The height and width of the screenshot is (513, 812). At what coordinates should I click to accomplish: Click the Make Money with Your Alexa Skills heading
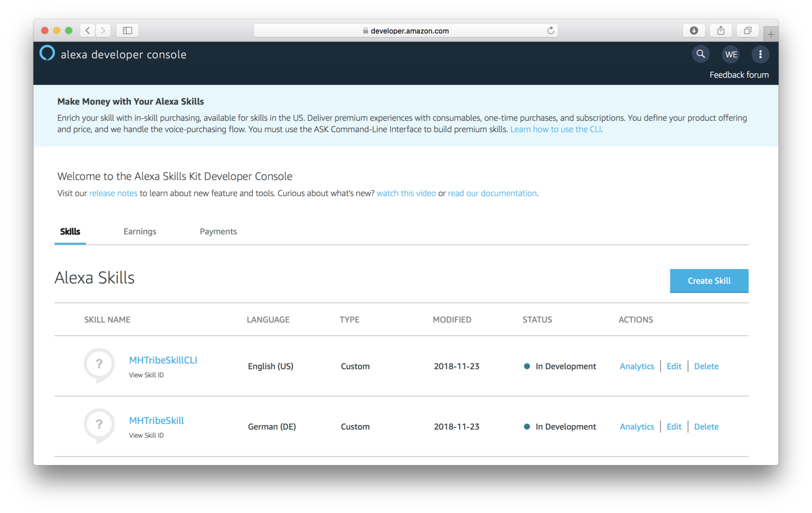coord(130,101)
